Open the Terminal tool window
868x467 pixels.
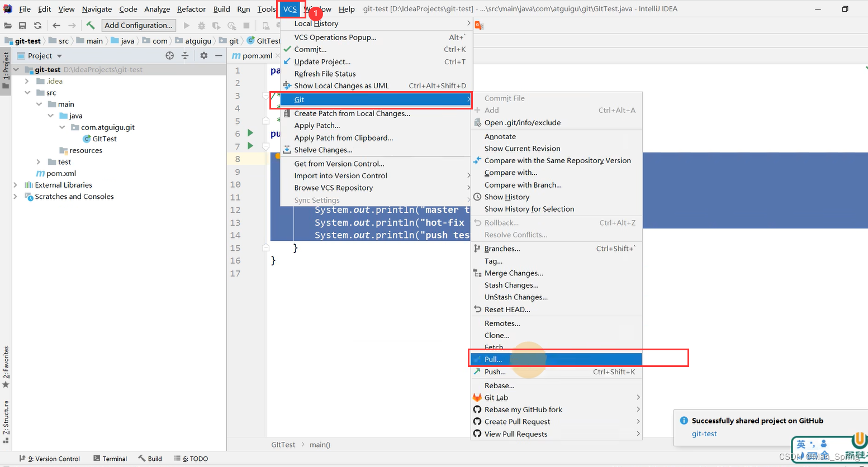[x=110, y=459]
